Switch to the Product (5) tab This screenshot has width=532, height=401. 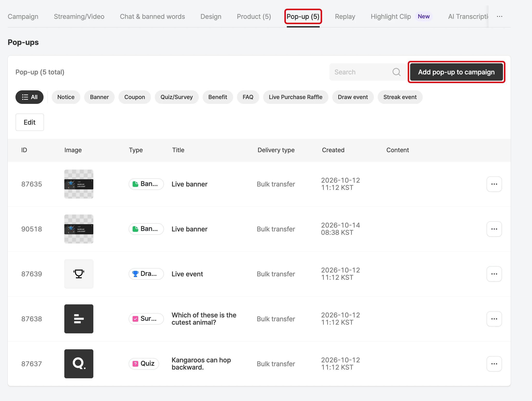point(254,16)
